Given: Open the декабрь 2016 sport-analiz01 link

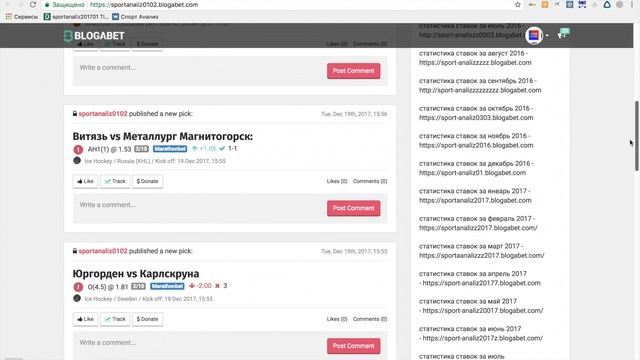Looking at the screenshot, I should pos(472,173).
